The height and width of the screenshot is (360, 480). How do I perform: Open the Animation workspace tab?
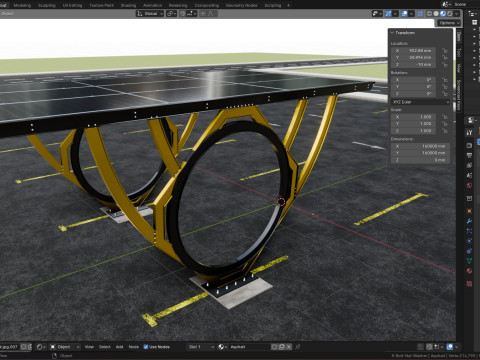click(152, 5)
